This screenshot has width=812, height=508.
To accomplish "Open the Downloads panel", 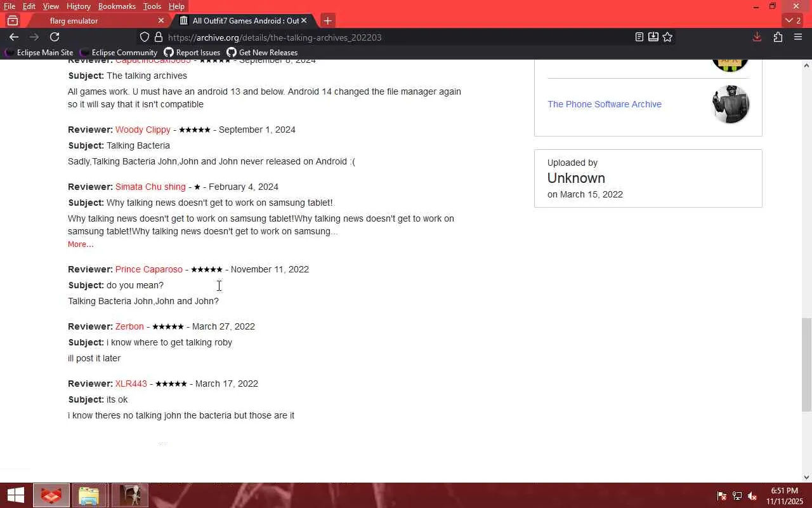I will pyautogui.click(x=757, y=37).
